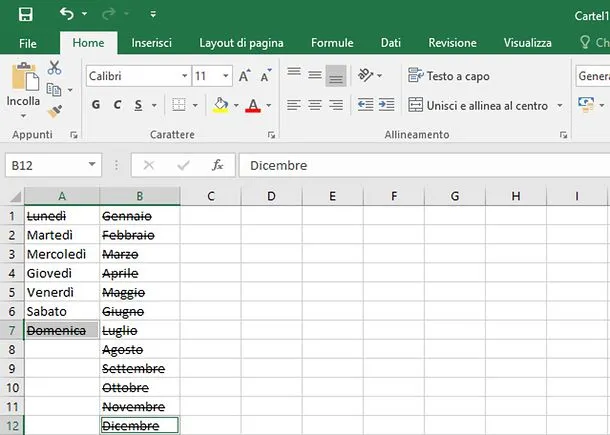The width and height of the screenshot is (610, 435).
Task: Click the accounting number format icon
Action: (x=586, y=105)
